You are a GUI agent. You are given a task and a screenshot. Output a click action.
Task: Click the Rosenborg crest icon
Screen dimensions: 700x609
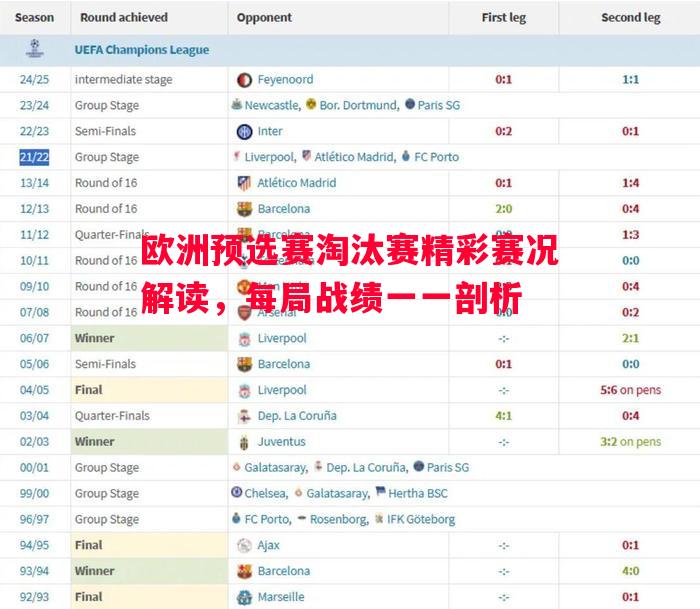[302, 518]
